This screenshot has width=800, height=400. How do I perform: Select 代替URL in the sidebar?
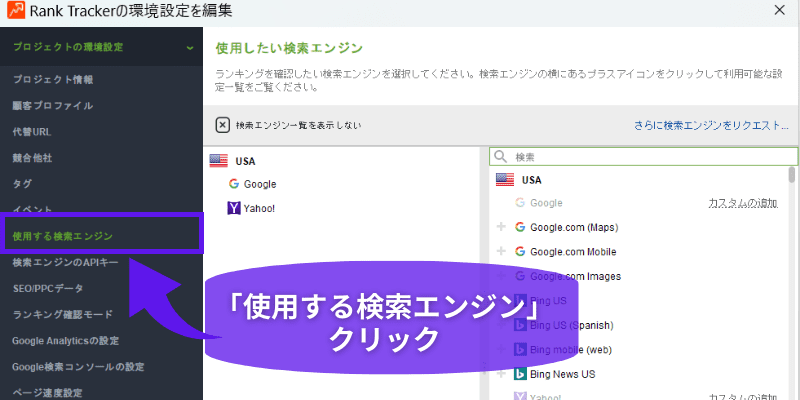coord(32,132)
